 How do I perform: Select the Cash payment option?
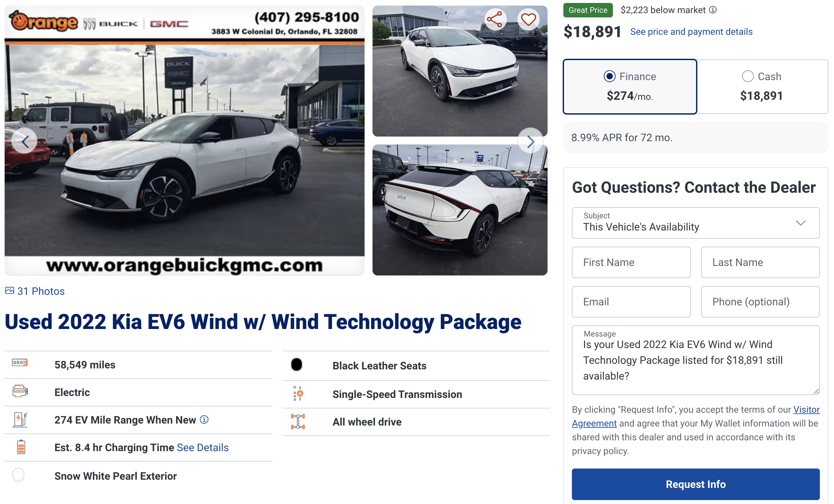coord(762,87)
